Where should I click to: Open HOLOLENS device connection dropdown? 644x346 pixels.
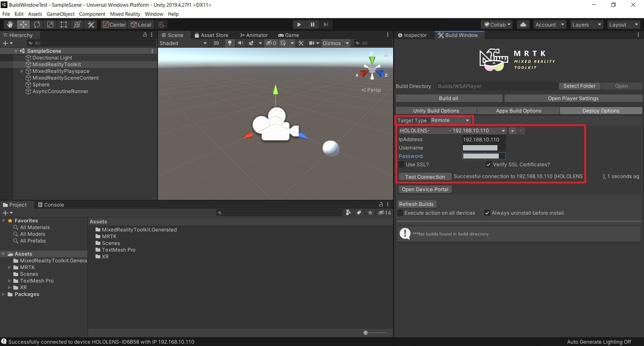coord(452,131)
